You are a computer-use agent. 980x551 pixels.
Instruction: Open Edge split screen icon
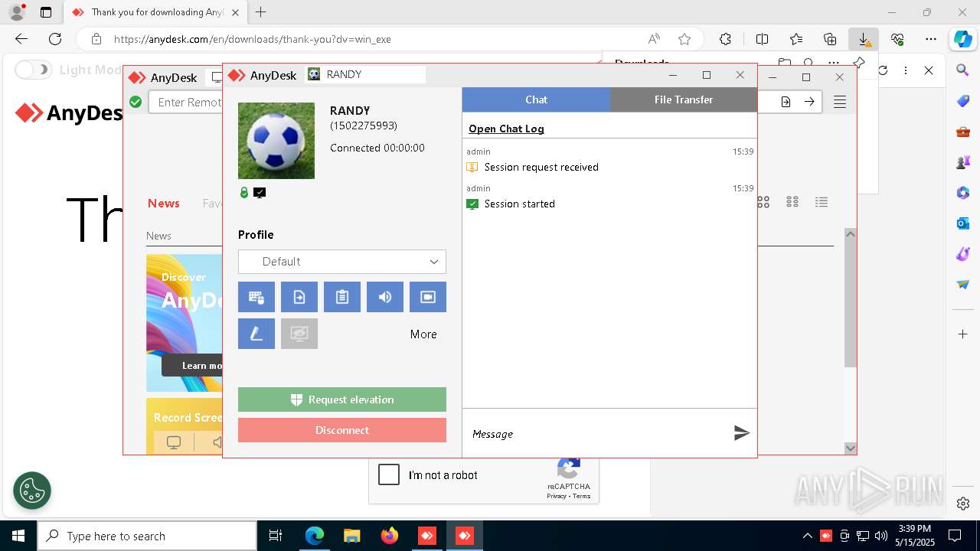pyautogui.click(x=763, y=39)
